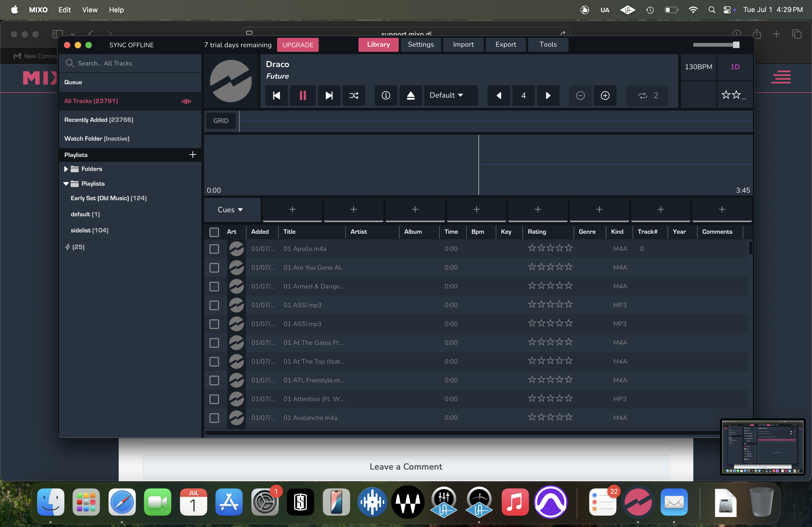Screen dimensions: 812x527
Task: Open the Export tab
Action: coord(505,45)
